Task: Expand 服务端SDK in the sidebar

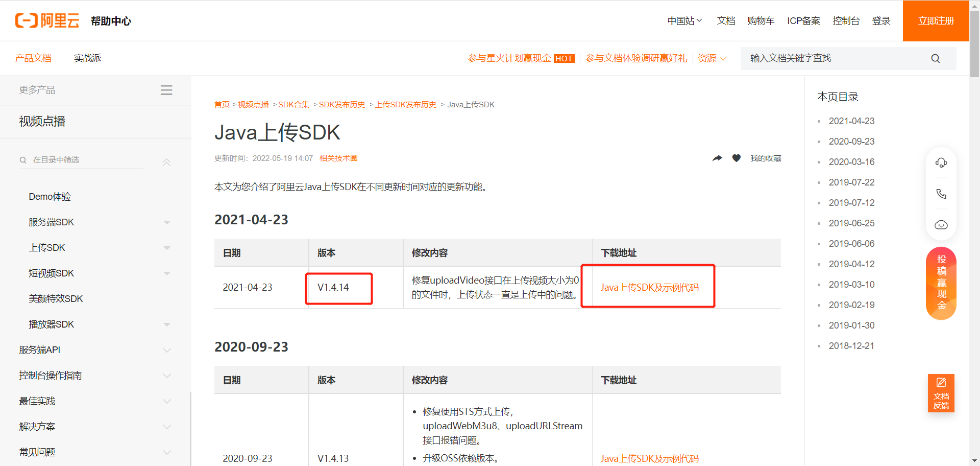Action: [167, 222]
